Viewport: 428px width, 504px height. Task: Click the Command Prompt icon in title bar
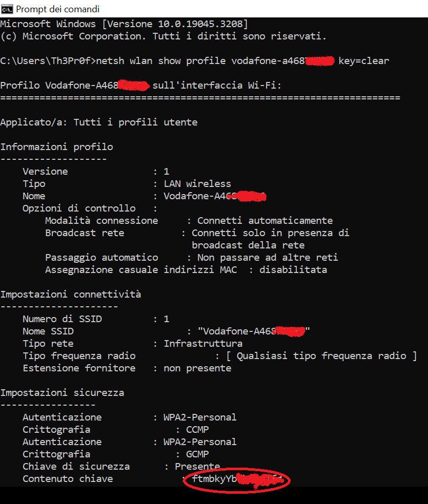7,9
